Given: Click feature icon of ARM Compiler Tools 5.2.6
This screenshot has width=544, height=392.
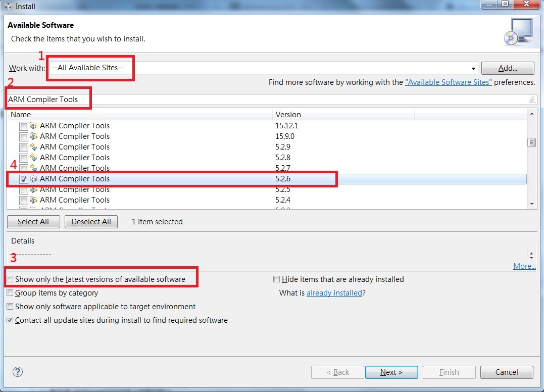Looking at the screenshot, I should tap(33, 179).
